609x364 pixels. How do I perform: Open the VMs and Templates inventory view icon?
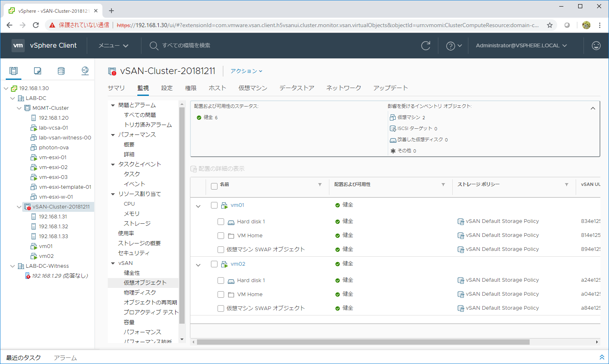click(37, 71)
